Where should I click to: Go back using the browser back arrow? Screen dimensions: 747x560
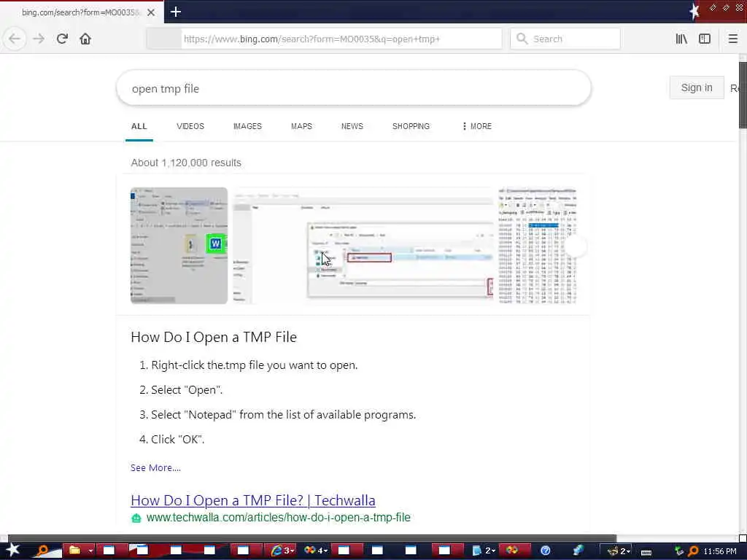coord(15,39)
